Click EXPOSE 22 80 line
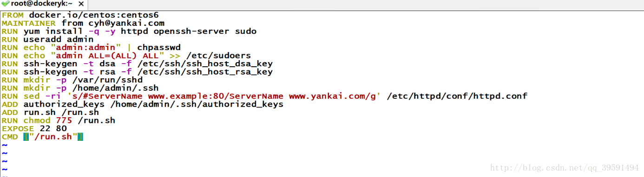Image resolution: width=644 pixels, height=177 pixels. (x=34, y=129)
